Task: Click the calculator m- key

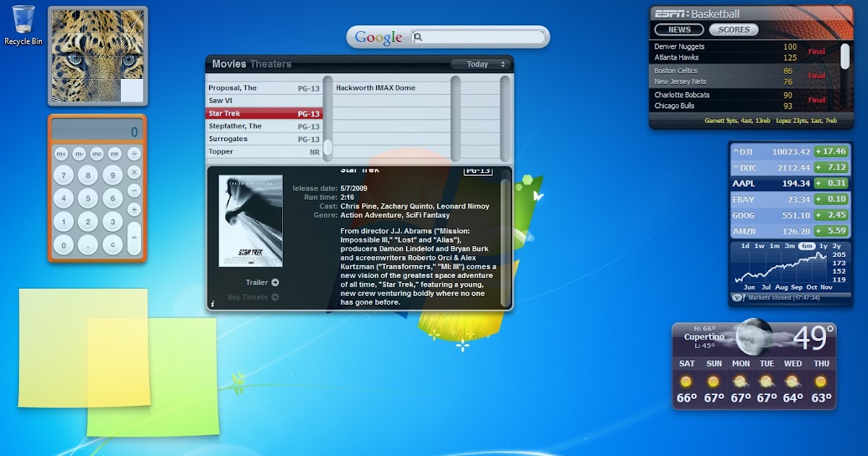Action: (80, 153)
